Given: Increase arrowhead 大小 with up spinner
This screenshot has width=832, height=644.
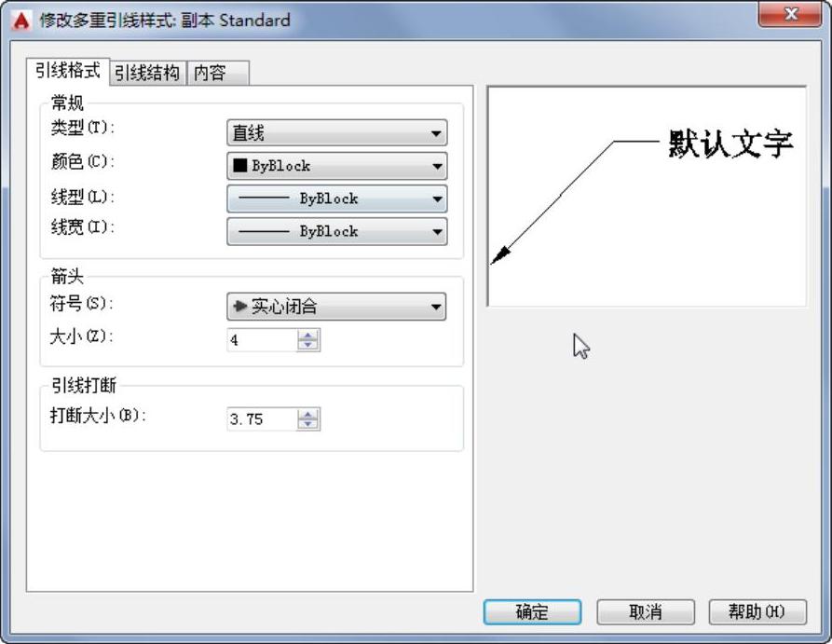Looking at the screenshot, I should point(308,336).
